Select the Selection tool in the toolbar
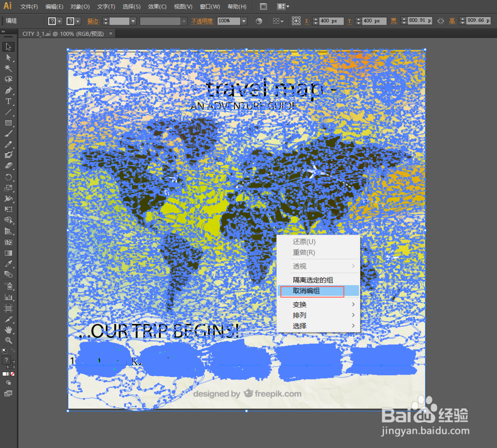Image resolution: width=497 pixels, height=448 pixels. click(8, 47)
